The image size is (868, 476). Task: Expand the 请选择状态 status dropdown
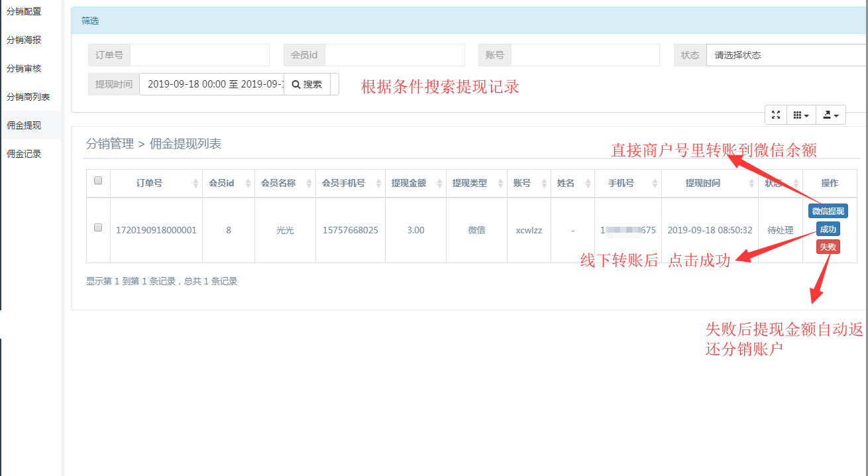point(786,55)
